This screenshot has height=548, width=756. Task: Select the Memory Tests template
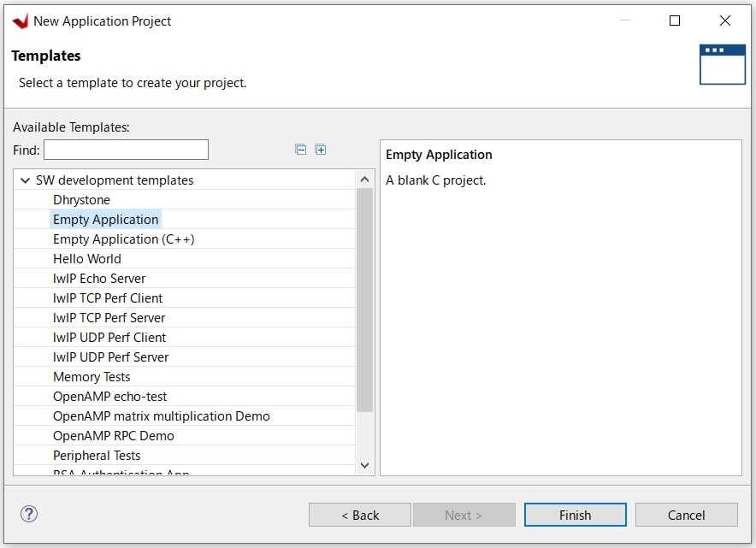pos(92,377)
